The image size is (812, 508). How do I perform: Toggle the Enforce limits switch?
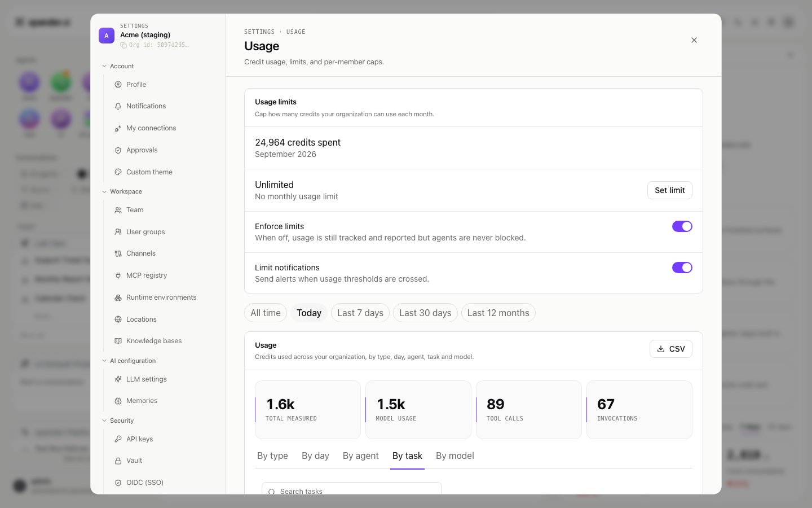(x=682, y=226)
